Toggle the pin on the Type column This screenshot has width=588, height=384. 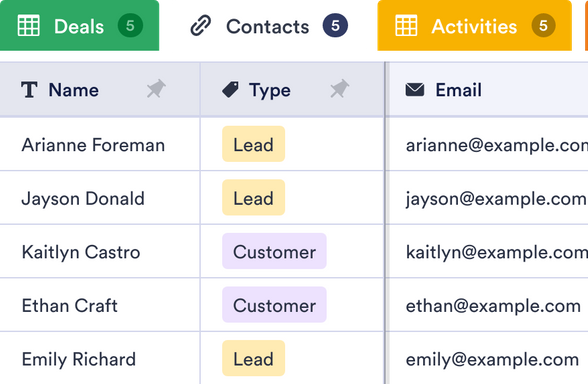pos(339,89)
